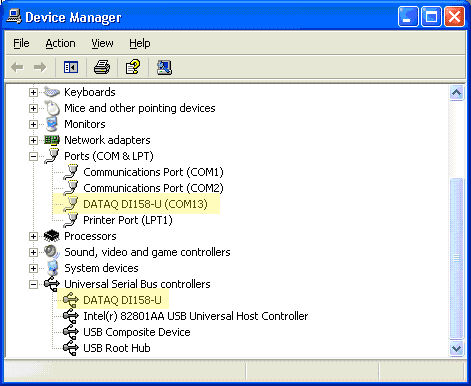This screenshot has width=471, height=386.
Task: Select Mice and other pointing devices label
Action: 140,108
